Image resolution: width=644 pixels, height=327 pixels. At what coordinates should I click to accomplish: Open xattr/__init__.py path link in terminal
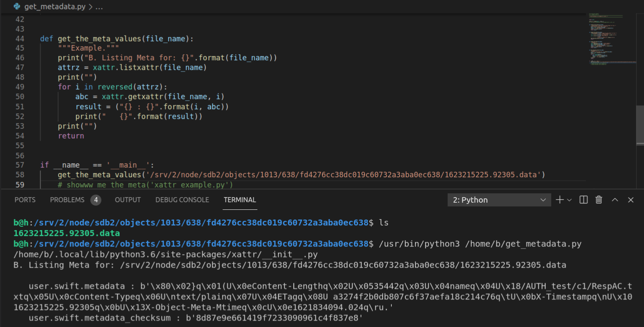tap(165, 255)
